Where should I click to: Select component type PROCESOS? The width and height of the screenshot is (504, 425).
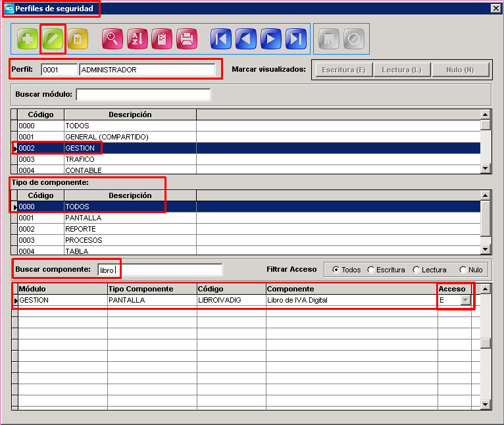click(245, 241)
